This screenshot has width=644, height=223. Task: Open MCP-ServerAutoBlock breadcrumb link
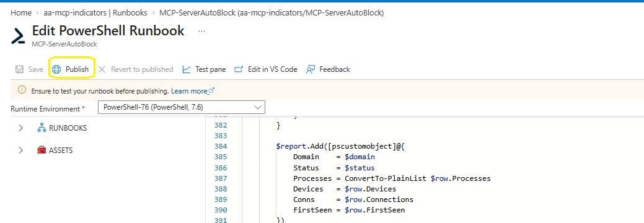pos(271,13)
